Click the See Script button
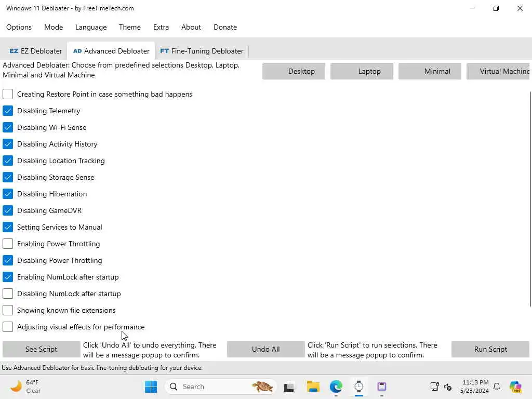The width and height of the screenshot is (532, 399). point(41,349)
